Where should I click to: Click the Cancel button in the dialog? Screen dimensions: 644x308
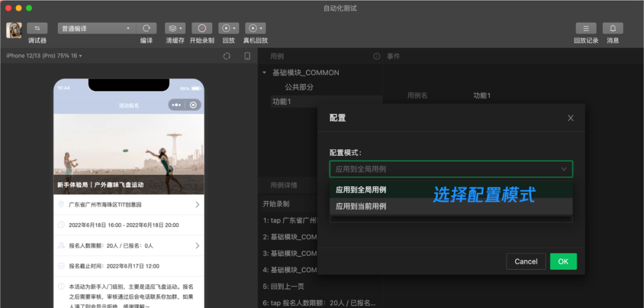(526, 261)
